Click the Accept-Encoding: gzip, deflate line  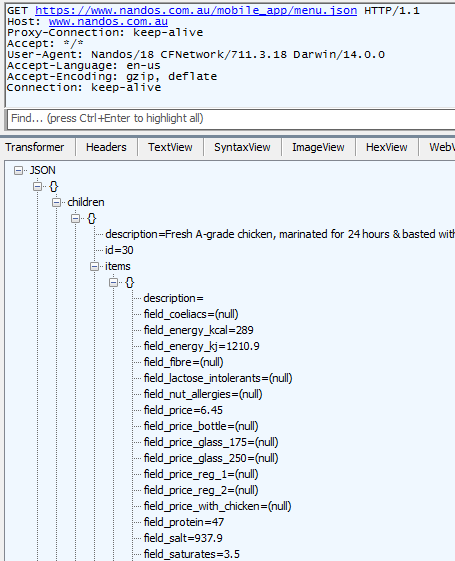point(112,77)
